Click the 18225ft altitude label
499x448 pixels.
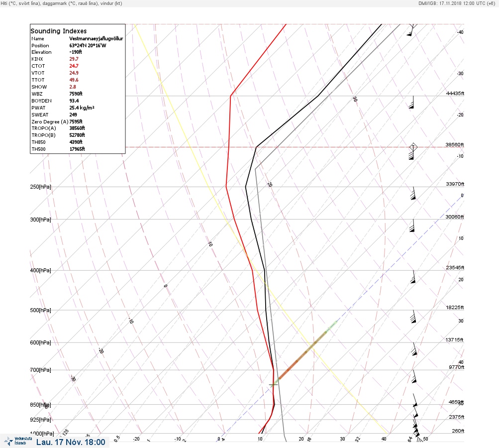point(455,307)
